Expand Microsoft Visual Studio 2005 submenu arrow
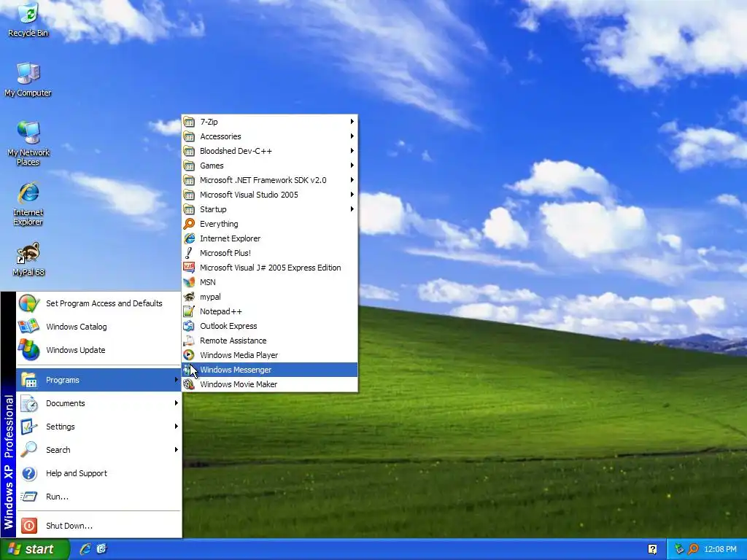This screenshot has width=747, height=560. (352, 195)
